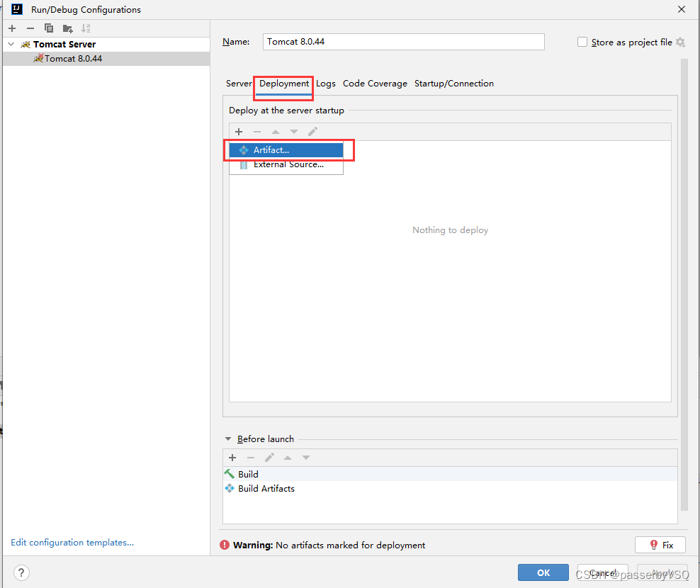Open help with the question mark button
This screenshot has height=588, width=700.
click(21, 572)
